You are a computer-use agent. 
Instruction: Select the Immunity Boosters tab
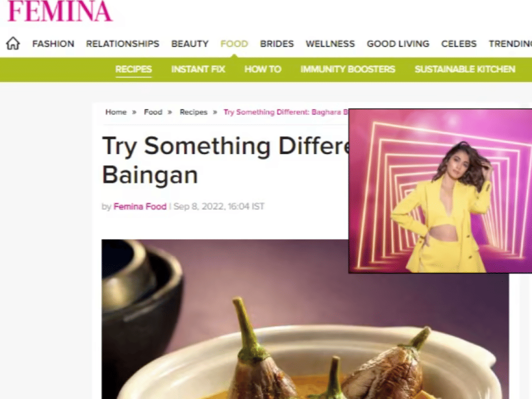point(348,69)
